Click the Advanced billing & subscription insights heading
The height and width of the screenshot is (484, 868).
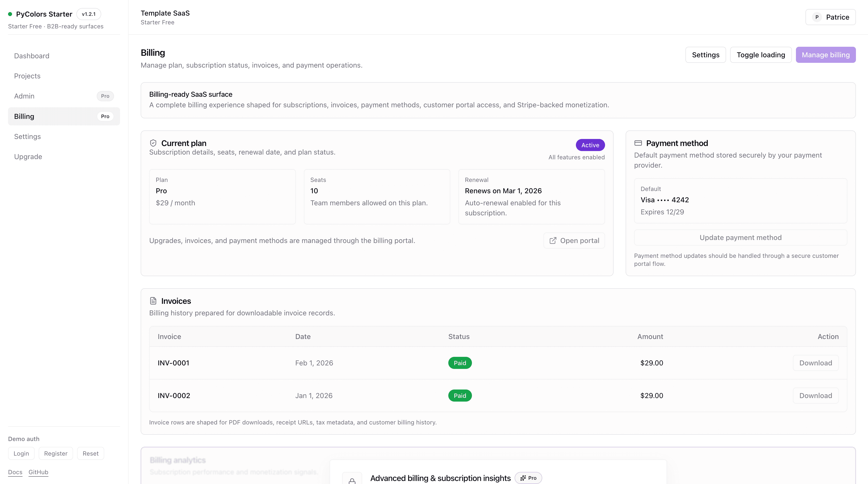tap(440, 478)
